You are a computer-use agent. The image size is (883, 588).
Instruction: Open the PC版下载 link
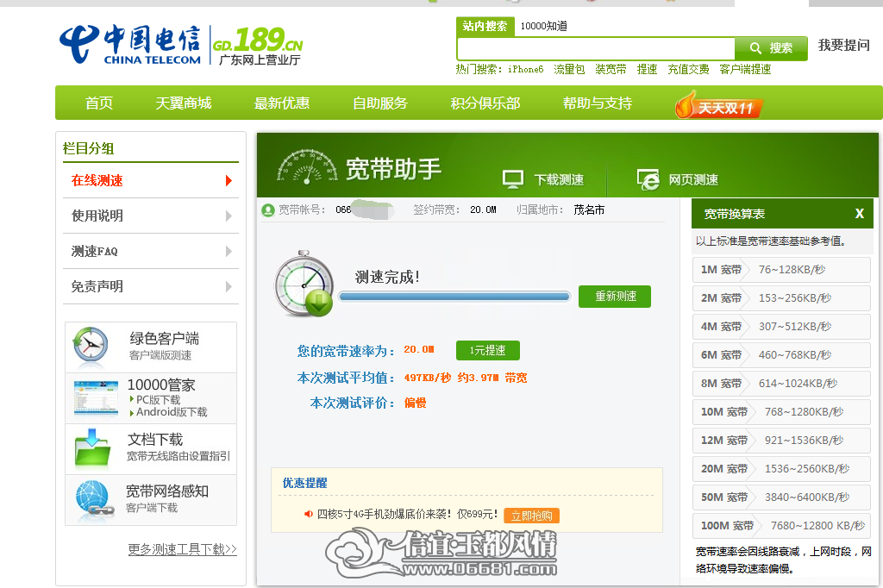click(x=159, y=399)
